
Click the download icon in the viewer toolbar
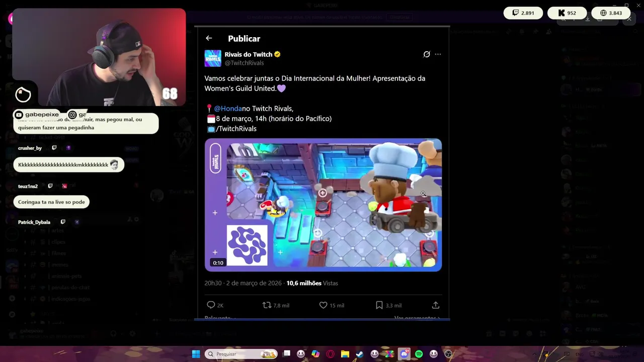coord(587,19)
